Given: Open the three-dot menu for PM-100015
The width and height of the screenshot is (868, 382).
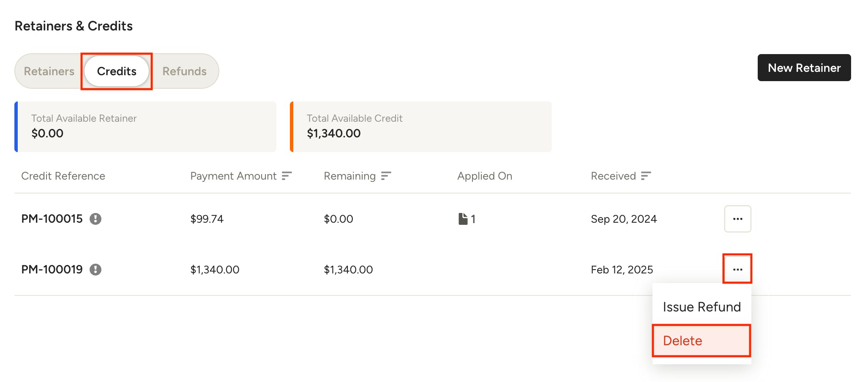Looking at the screenshot, I should [x=738, y=219].
